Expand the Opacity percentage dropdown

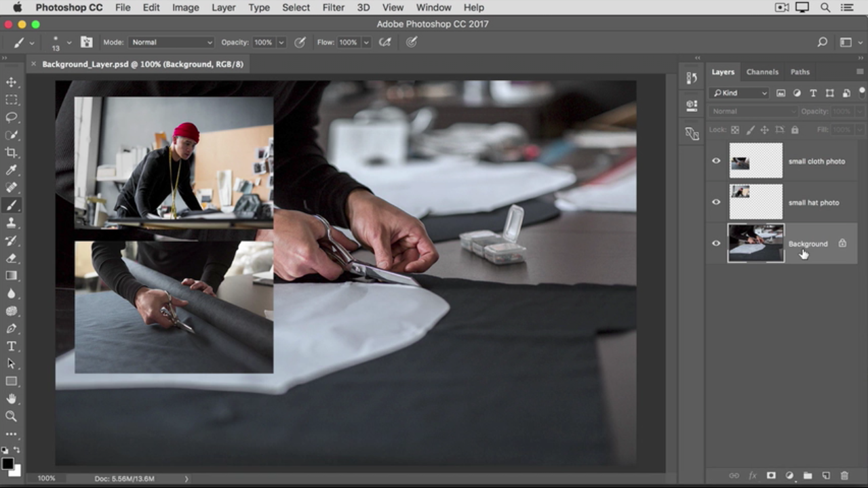[281, 42]
